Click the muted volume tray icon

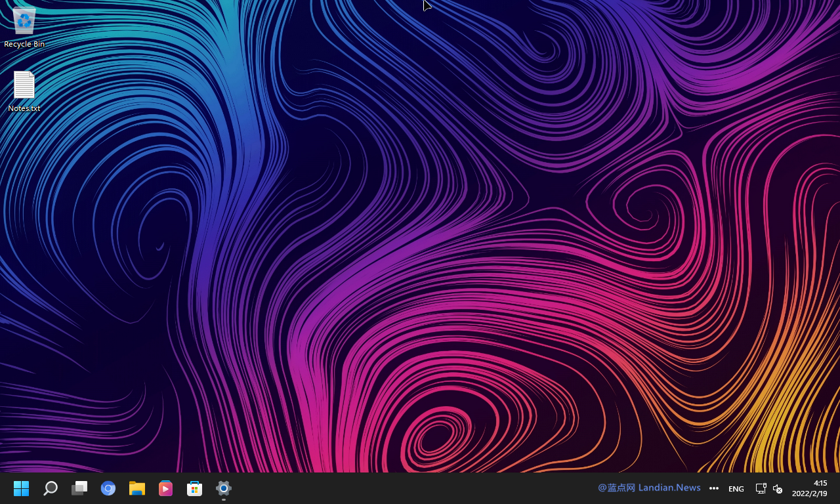(778, 489)
